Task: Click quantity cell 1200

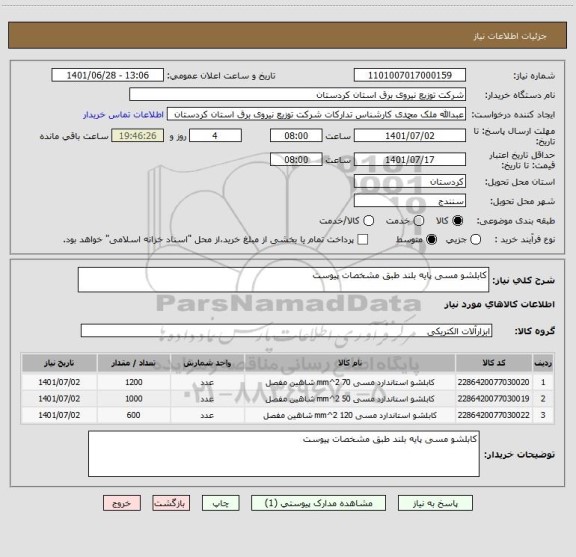Action: [133, 382]
